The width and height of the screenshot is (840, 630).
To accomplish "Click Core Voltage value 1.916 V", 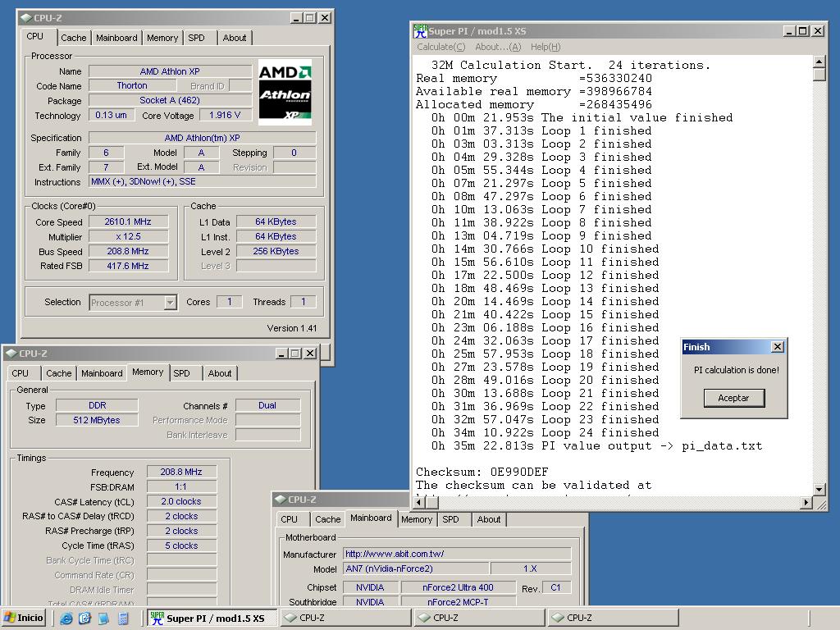I will coord(225,115).
